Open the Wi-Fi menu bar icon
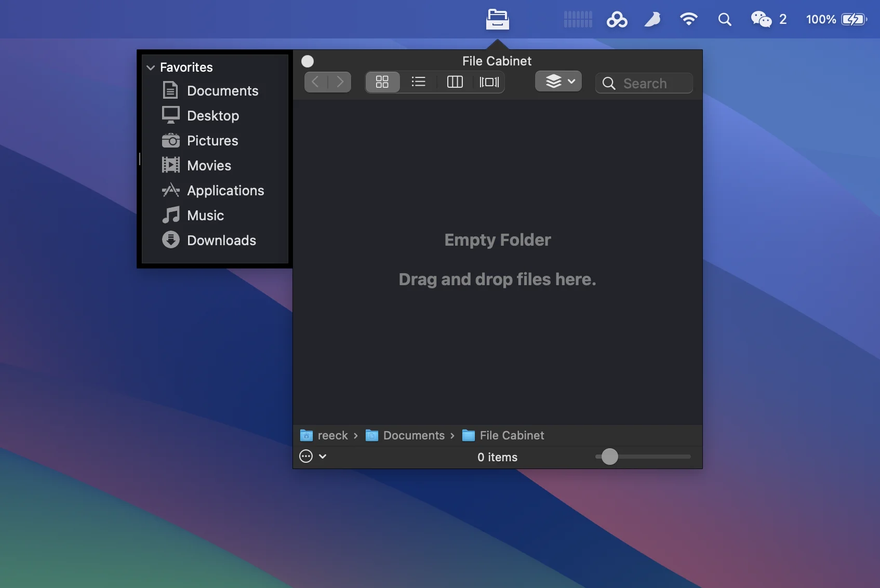 coord(689,19)
